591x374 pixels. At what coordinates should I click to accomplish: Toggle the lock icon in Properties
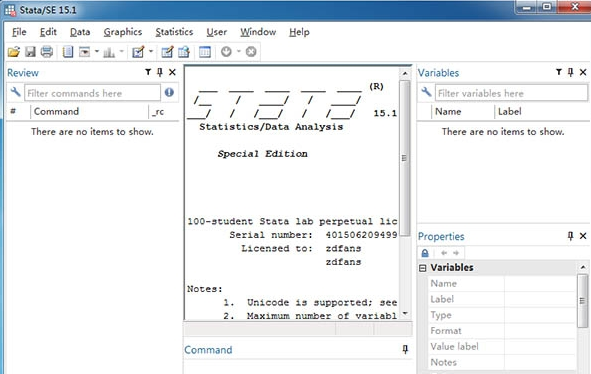coord(425,253)
